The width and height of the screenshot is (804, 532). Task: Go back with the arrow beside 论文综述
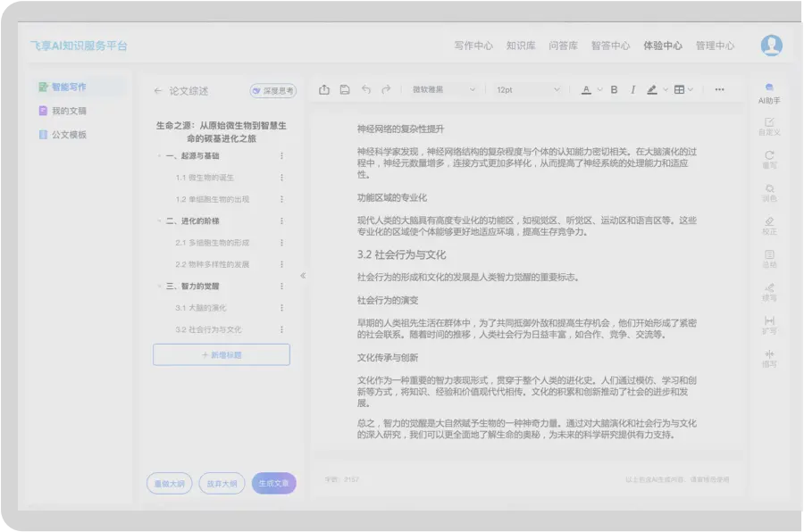coord(158,91)
